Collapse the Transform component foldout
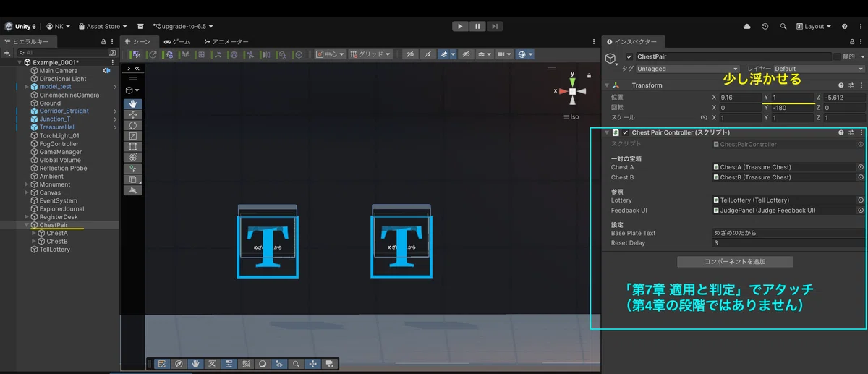The image size is (868, 374). click(x=608, y=85)
